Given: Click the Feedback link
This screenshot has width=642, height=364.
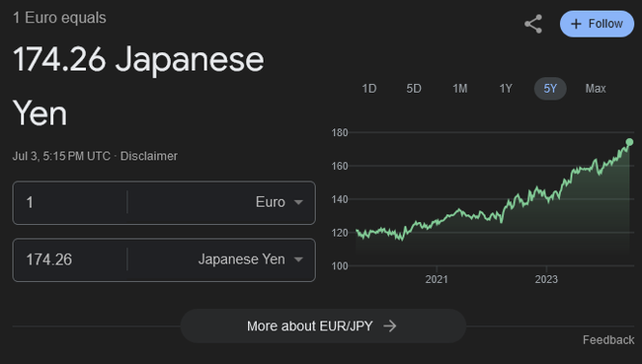Looking at the screenshot, I should click(608, 340).
